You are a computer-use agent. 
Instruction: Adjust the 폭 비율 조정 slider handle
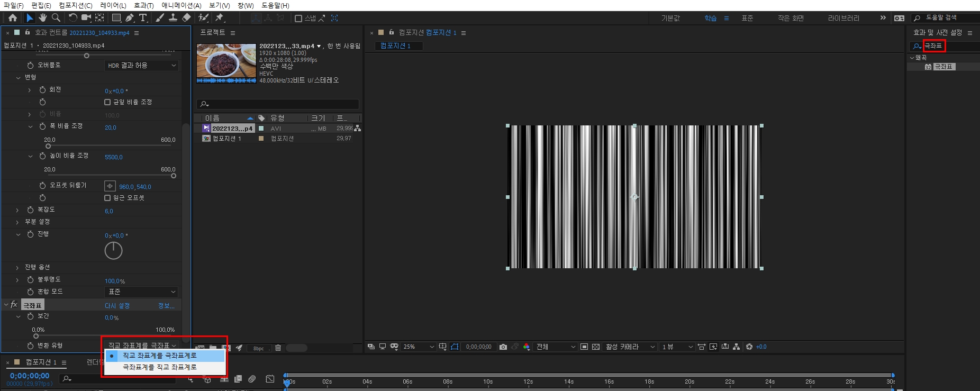48,146
